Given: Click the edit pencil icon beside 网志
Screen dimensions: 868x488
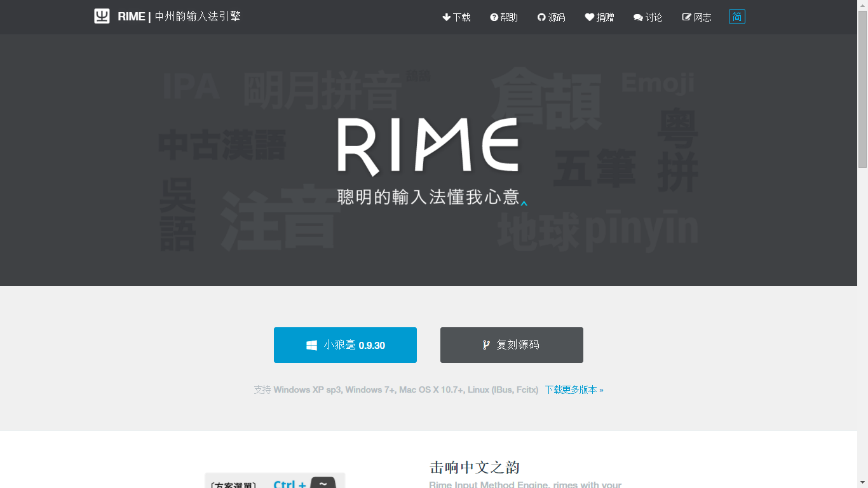Looking at the screenshot, I should point(687,17).
